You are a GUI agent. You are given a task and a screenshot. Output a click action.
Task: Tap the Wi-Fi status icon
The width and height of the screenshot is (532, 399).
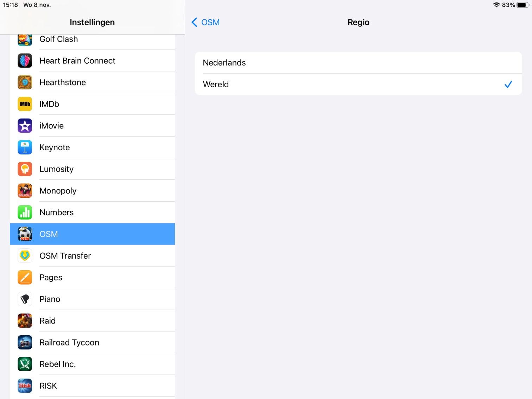point(496,5)
